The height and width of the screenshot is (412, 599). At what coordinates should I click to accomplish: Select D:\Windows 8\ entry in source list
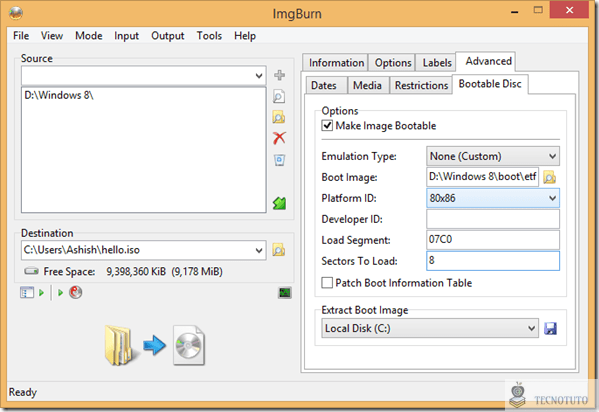click(59, 95)
